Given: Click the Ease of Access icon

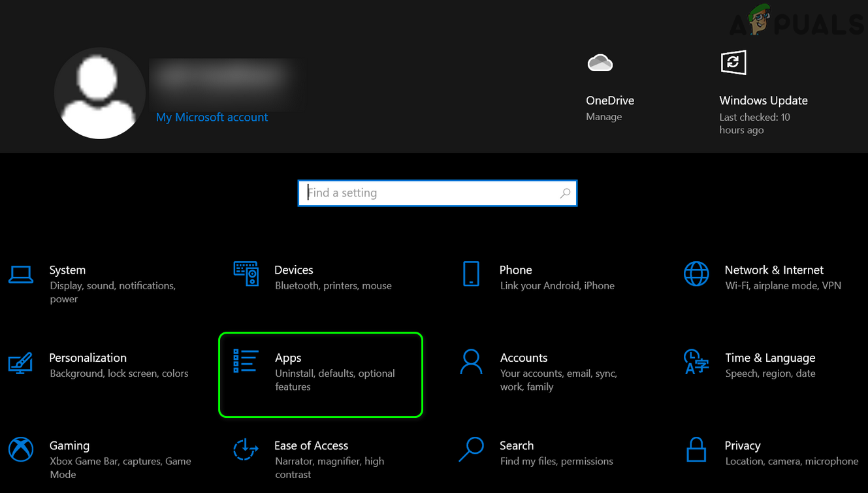Looking at the screenshot, I should pyautogui.click(x=246, y=449).
